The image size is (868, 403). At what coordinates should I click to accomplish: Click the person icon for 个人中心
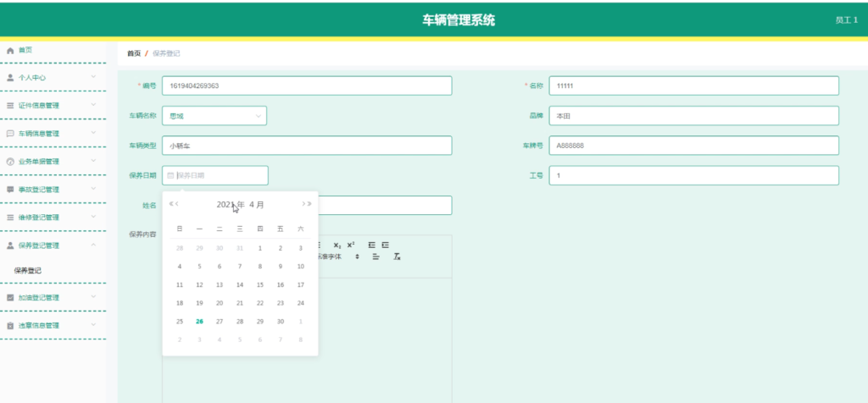pos(10,78)
